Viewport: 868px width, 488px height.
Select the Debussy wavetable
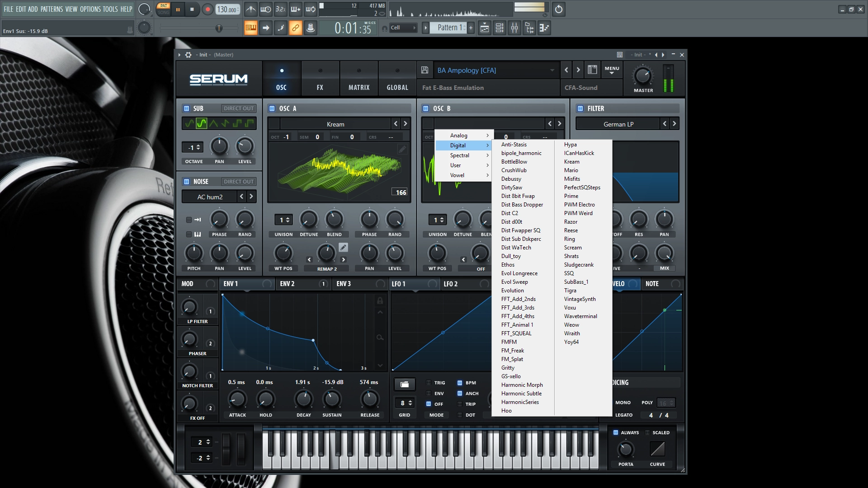click(511, 179)
